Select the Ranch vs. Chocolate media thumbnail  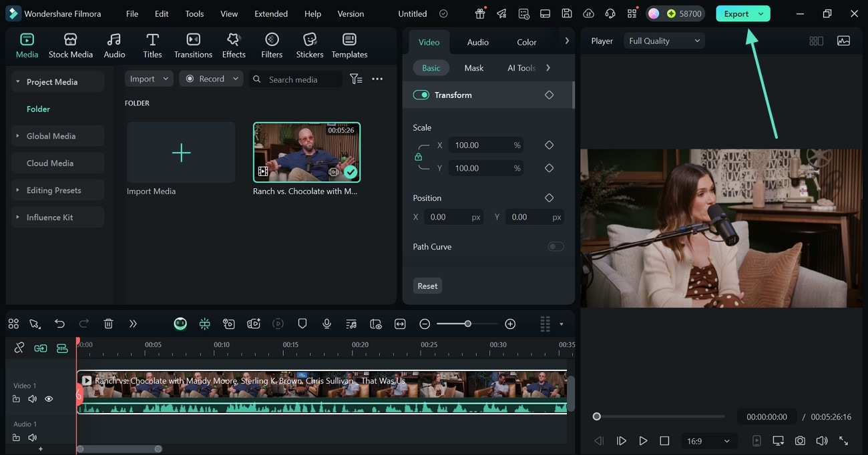[306, 152]
